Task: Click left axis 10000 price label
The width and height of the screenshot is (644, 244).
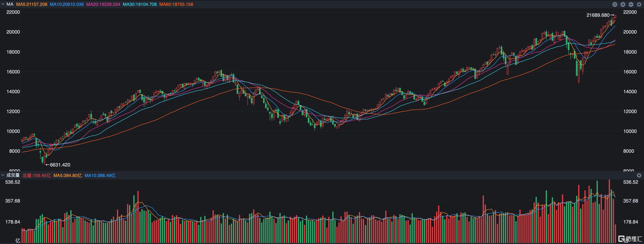Action: 13,131
